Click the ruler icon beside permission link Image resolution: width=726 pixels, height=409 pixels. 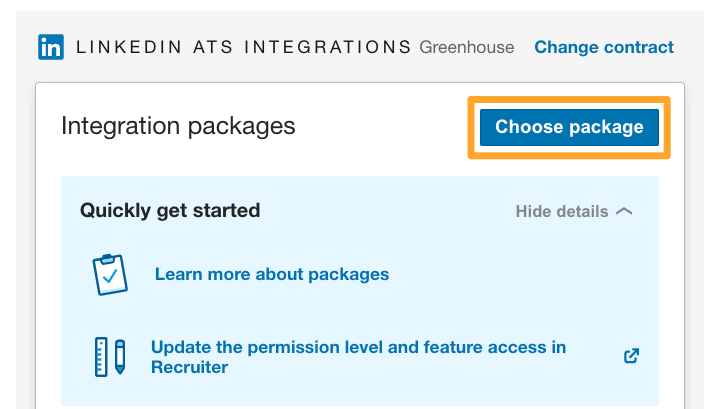point(101,357)
